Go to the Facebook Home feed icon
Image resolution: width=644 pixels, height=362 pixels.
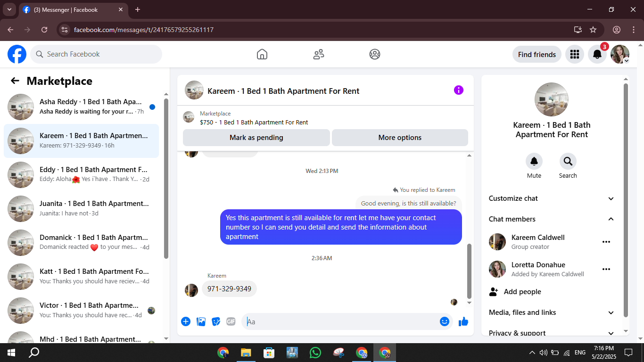click(x=262, y=54)
